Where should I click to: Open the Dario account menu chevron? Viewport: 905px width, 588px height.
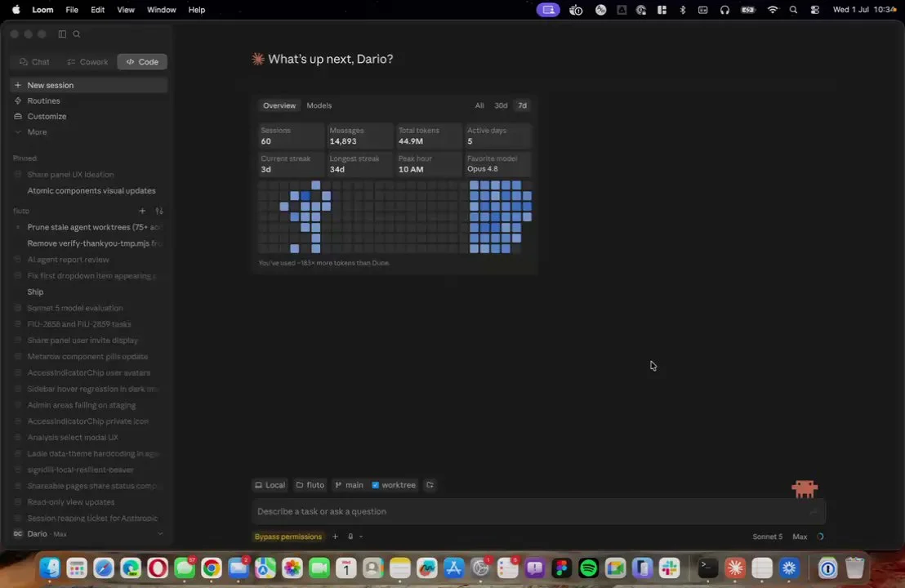pos(160,534)
